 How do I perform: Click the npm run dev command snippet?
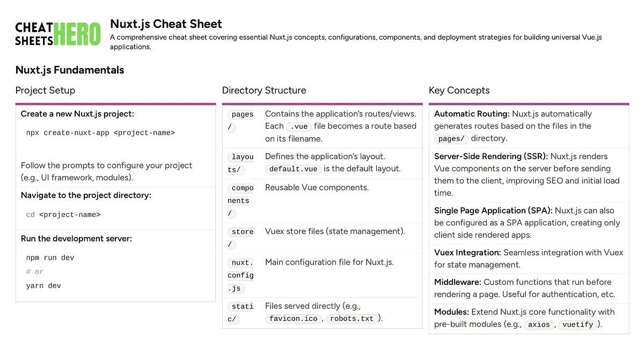pos(49,258)
